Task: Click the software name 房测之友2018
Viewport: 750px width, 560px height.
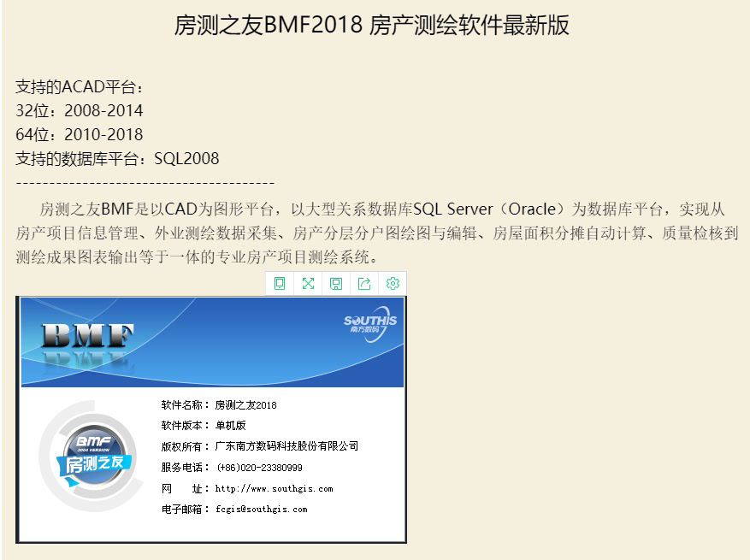Action: (245, 405)
